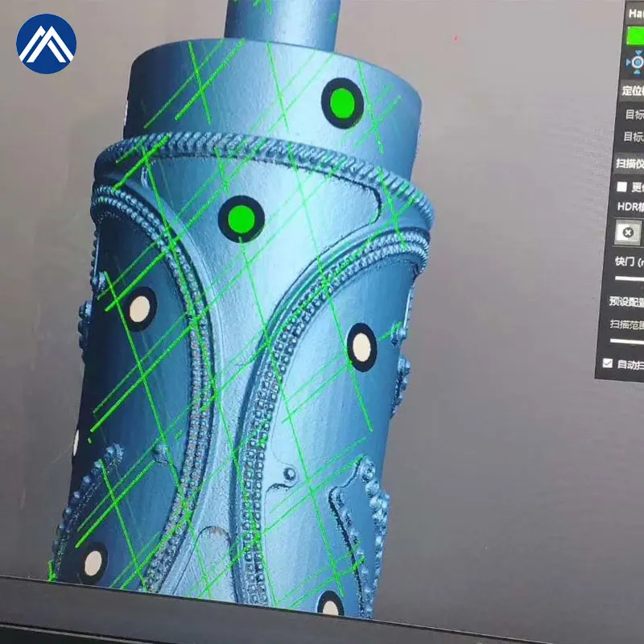Screen dimensions: 644x644
Task: Click the blue mountain logo icon
Action: (x=46, y=43)
